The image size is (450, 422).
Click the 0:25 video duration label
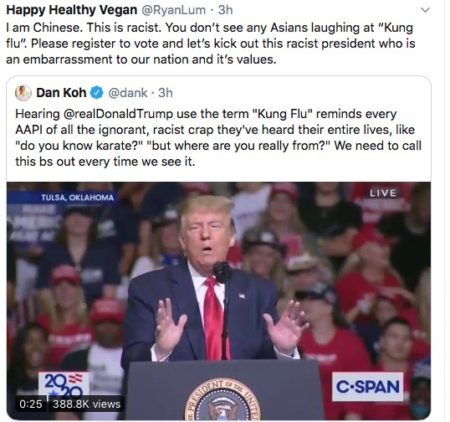pos(31,404)
